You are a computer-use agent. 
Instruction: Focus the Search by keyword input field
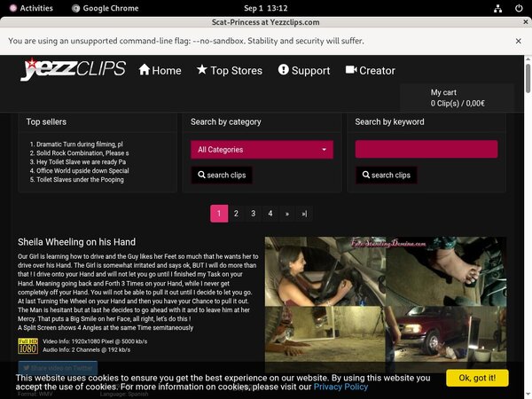[x=426, y=150]
